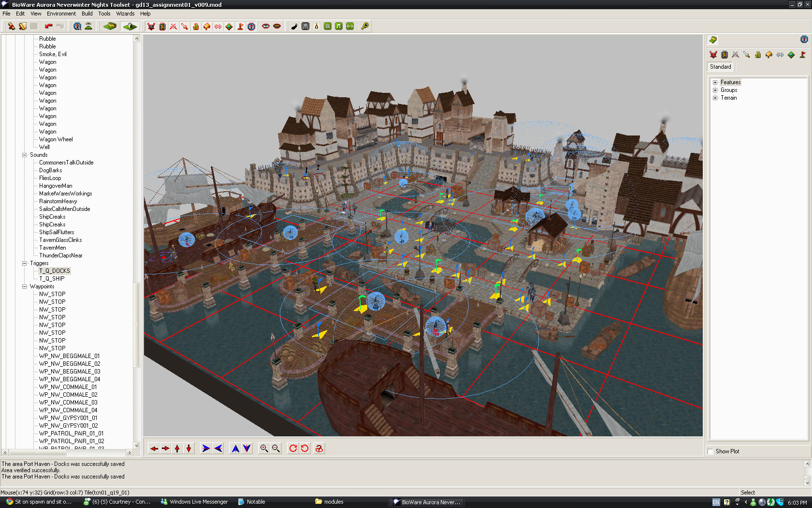Image resolution: width=812 pixels, height=508 pixels.
Task: Select WP_NW_GYPSY001_02 waypoint
Action: (69, 426)
